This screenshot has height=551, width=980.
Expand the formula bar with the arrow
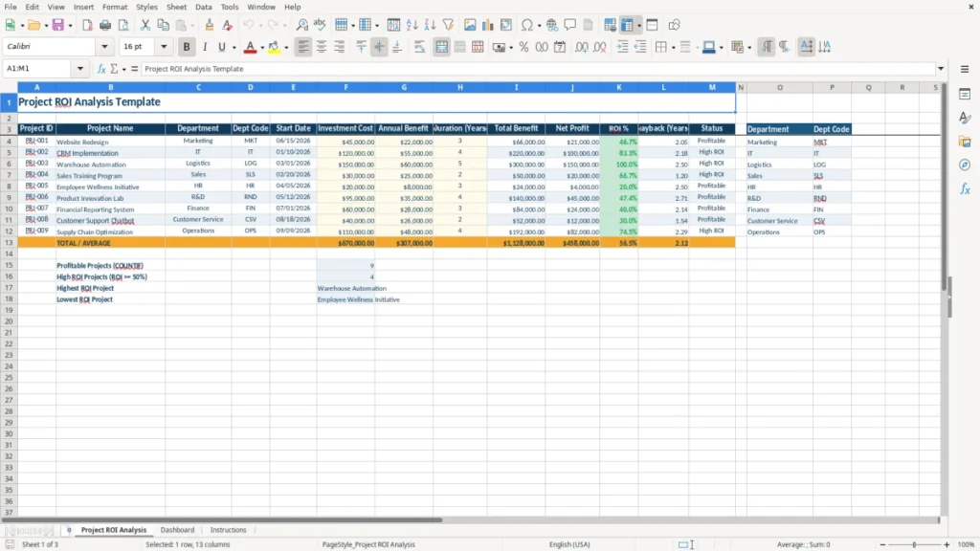[941, 69]
